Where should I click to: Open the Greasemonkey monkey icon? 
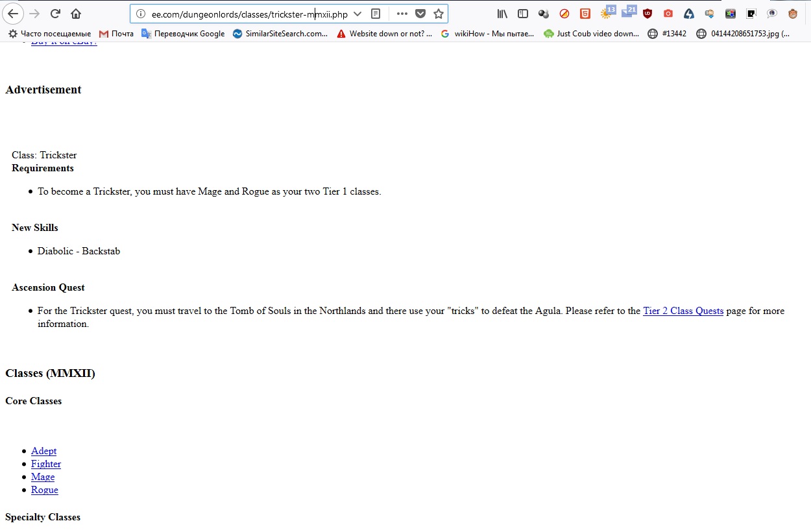[x=793, y=14]
